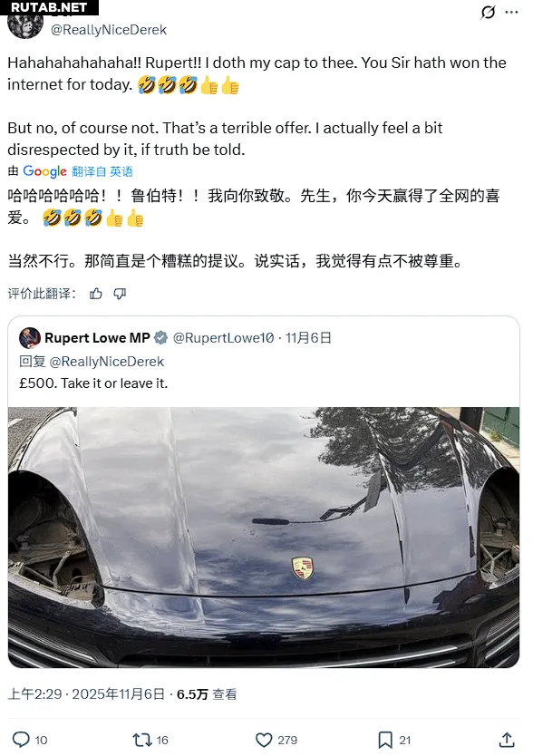Open the @ReallyNiceDerek handle link
533x756 pixels.
(109, 29)
